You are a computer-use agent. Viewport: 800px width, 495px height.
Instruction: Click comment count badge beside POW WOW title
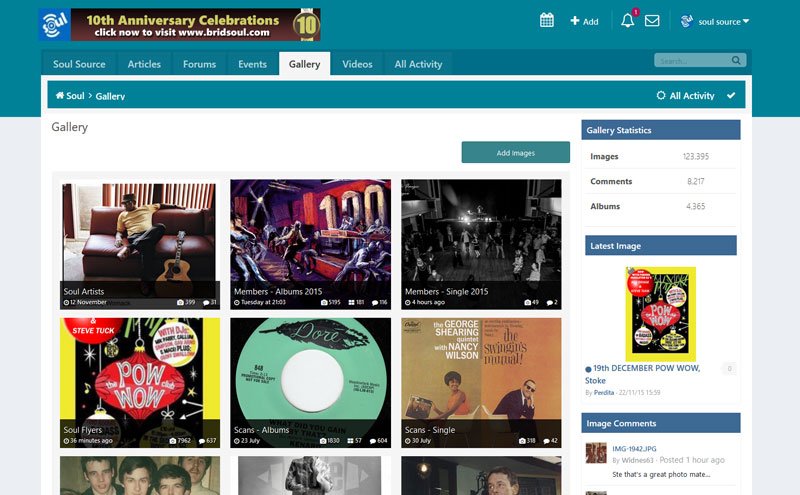[729, 368]
